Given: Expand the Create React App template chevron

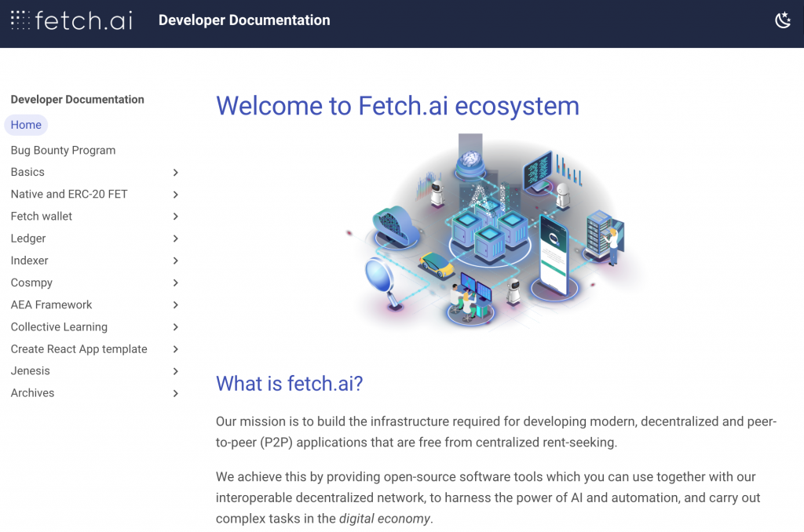Looking at the screenshot, I should pyautogui.click(x=175, y=348).
